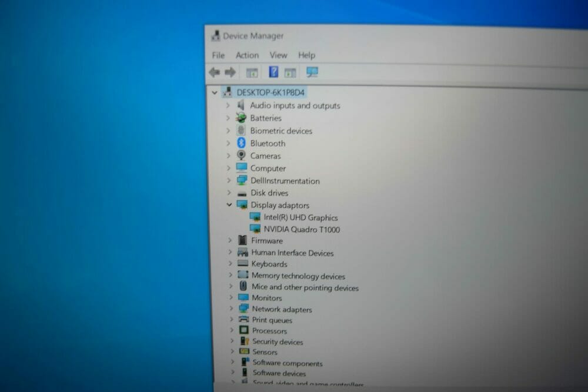The height and width of the screenshot is (392, 588).
Task: Expand Audio inputs and outputs chevron
Action: 228,106
